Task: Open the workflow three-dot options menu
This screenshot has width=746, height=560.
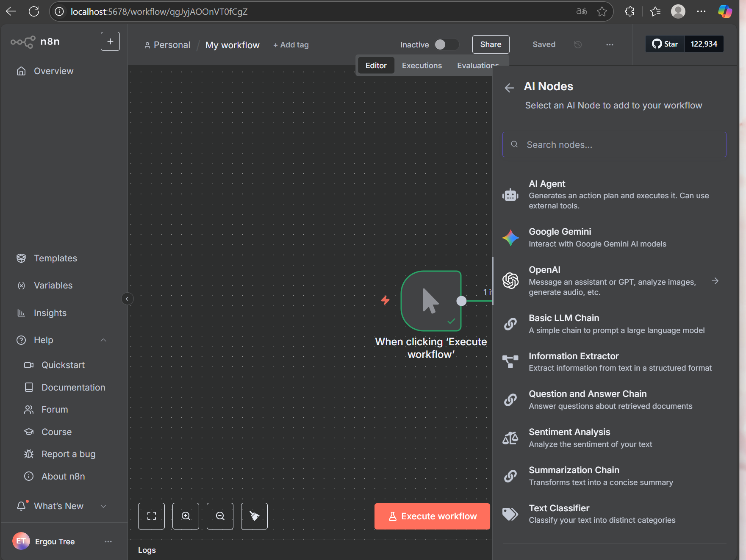Action: point(610,44)
